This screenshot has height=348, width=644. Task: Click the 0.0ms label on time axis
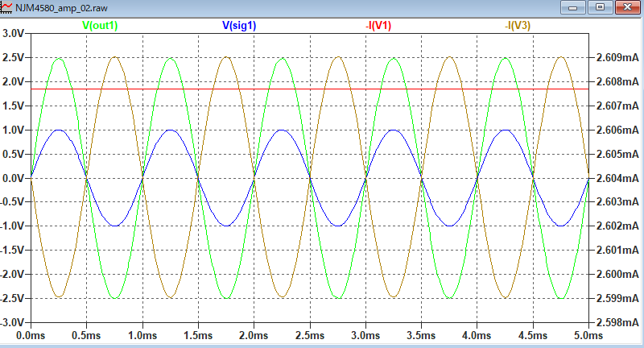click(x=31, y=334)
